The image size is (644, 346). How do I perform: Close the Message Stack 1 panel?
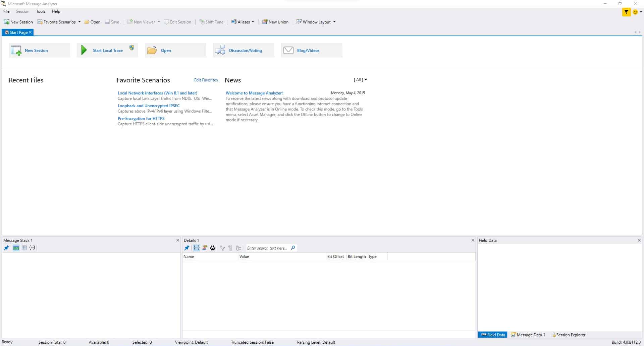178,240
